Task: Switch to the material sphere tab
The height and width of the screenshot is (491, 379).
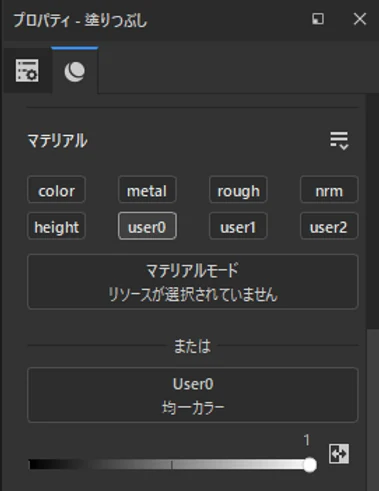Action: [75, 71]
